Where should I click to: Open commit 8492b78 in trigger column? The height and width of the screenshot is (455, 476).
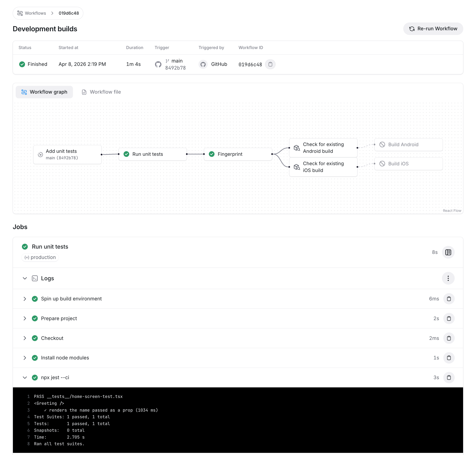click(175, 68)
